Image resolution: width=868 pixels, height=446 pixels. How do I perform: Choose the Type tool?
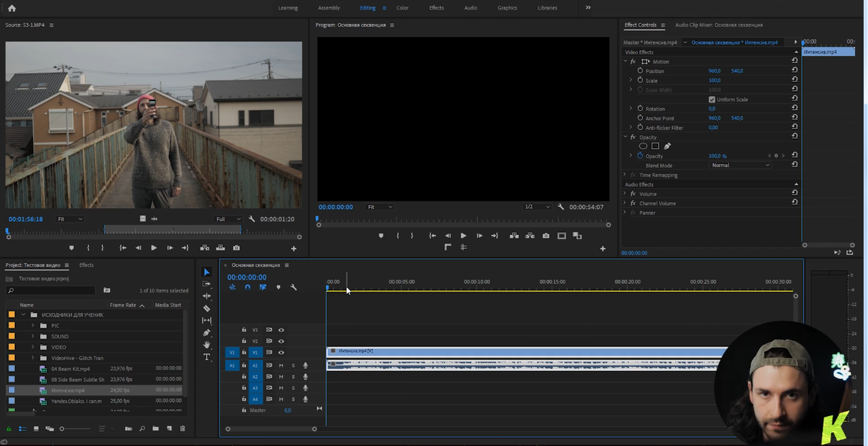pos(207,357)
